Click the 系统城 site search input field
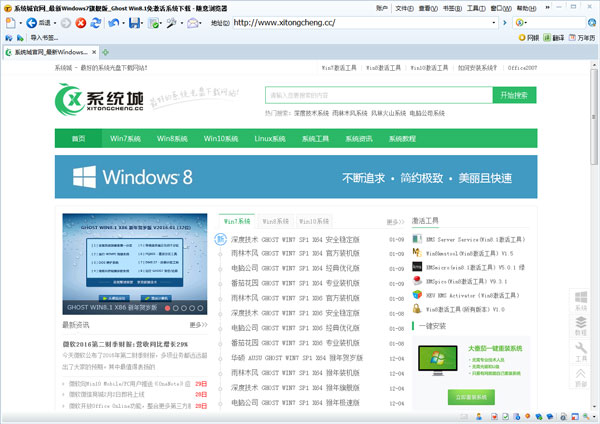 pyautogui.click(x=379, y=95)
